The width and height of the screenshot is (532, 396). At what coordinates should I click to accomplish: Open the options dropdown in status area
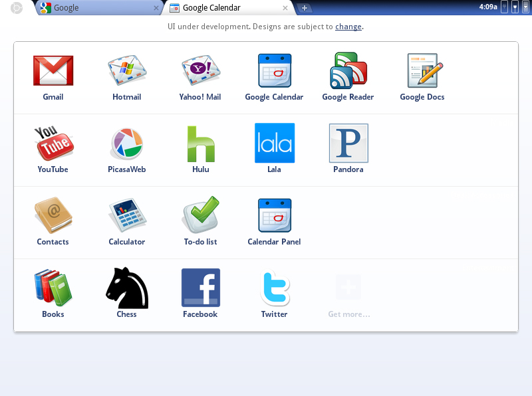[525, 7]
